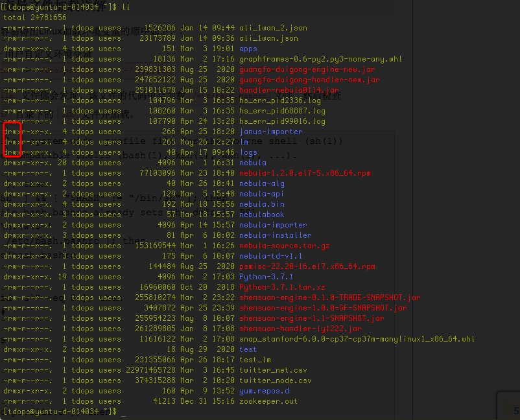Screen dimensions: 520x420
Task: Click the ll command at top prompt
Action: [x=126, y=7]
